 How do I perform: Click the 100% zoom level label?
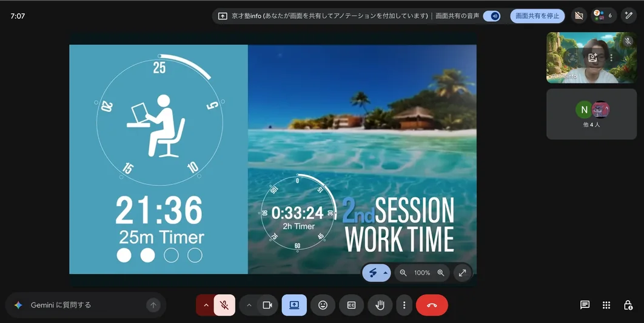pos(422,273)
